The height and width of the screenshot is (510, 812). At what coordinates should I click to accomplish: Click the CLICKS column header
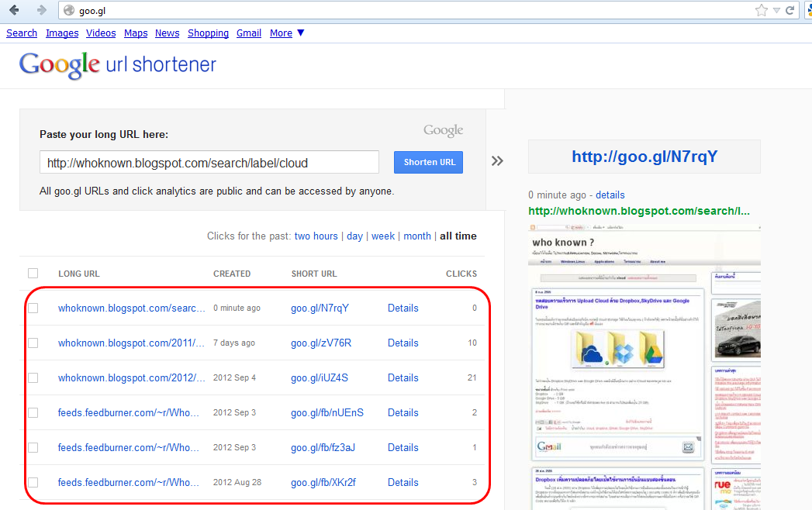click(x=461, y=274)
